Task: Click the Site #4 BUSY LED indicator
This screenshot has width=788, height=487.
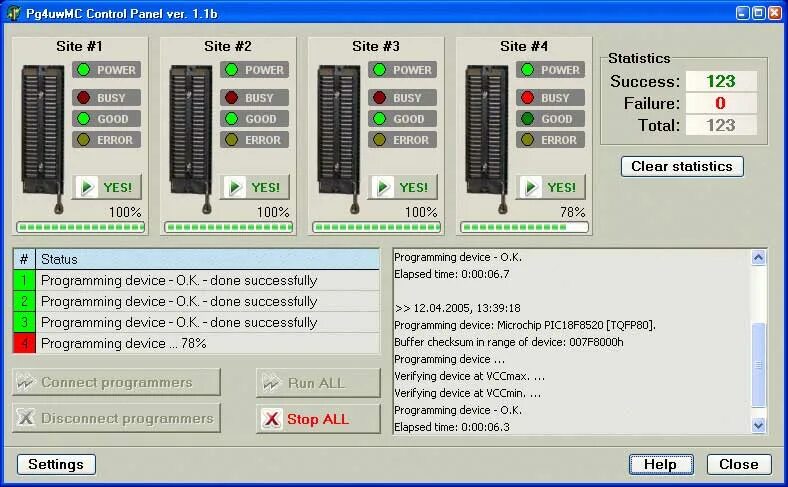Action: pyautogui.click(x=527, y=98)
